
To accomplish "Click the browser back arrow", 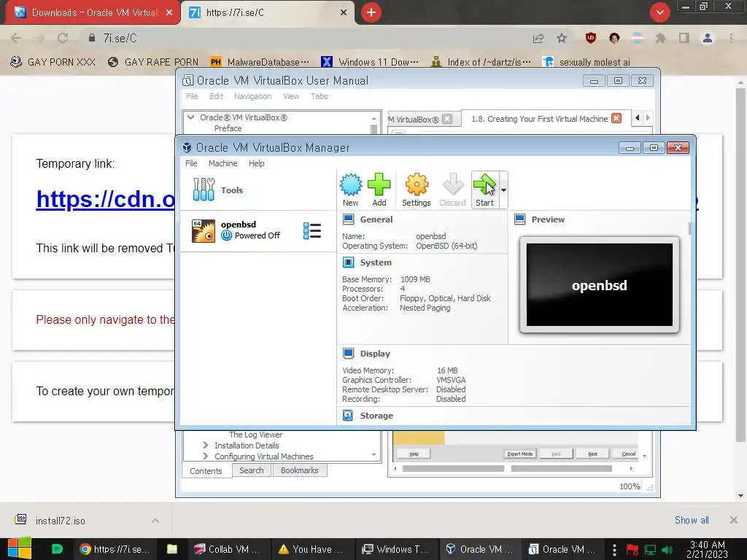I will [x=16, y=38].
